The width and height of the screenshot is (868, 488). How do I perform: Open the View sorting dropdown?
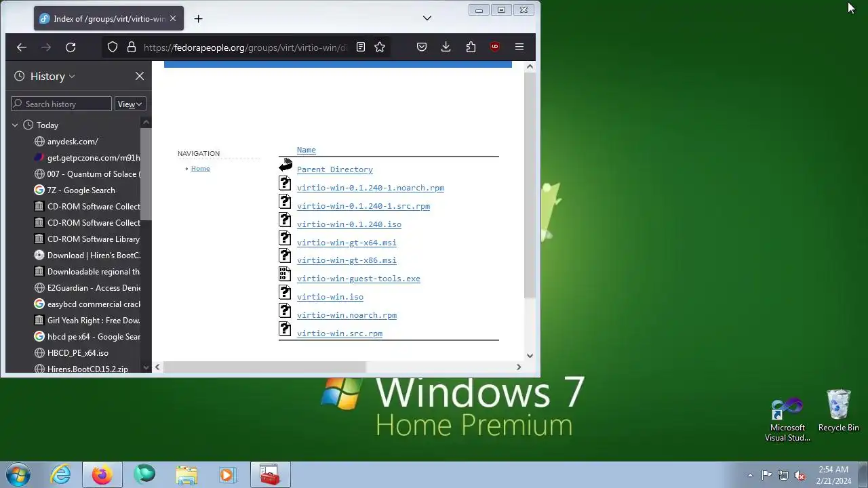pyautogui.click(x=130, y=104)
